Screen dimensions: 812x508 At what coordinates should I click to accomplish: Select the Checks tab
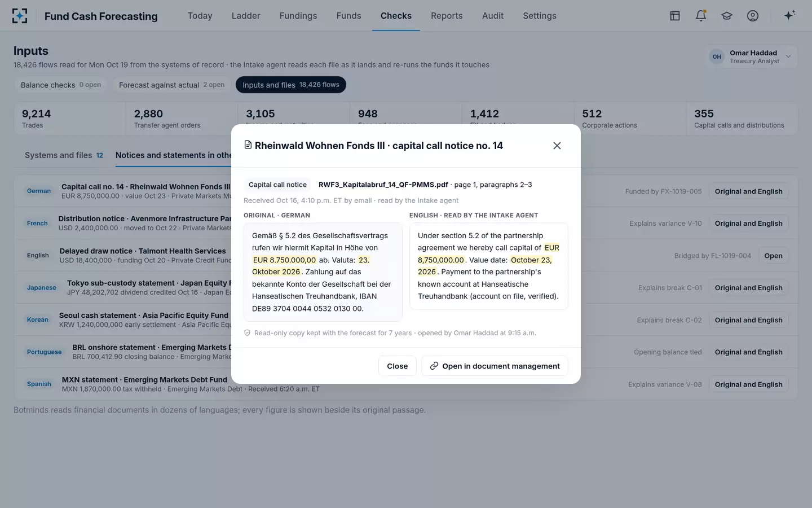click(x=396, y=16)
